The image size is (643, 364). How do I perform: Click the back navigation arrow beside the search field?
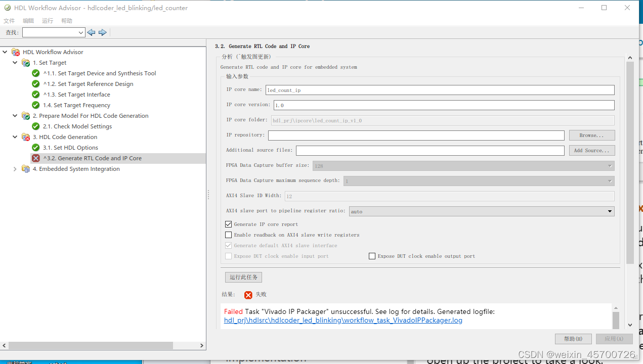[x=91, y=32]
